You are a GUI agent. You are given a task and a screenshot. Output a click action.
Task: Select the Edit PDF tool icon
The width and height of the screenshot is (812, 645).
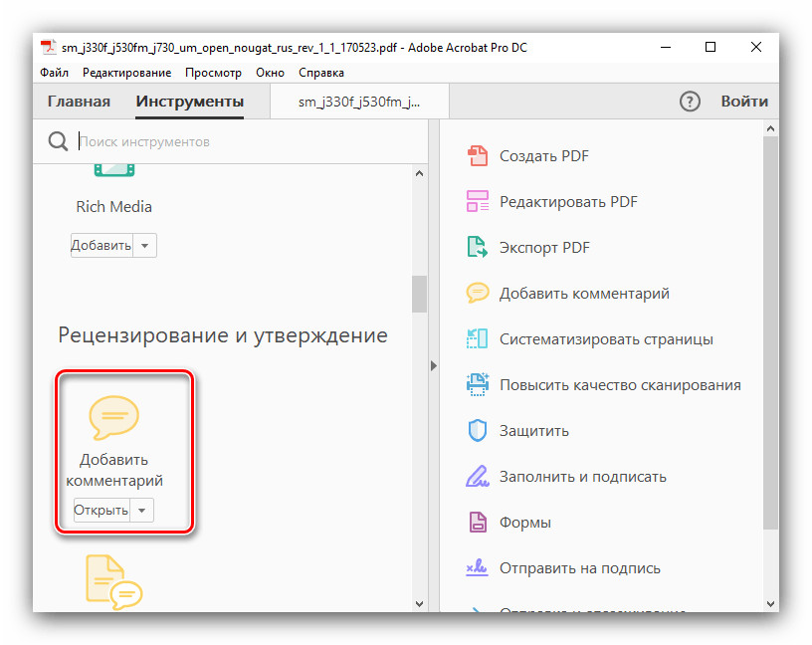pos(478,202)
